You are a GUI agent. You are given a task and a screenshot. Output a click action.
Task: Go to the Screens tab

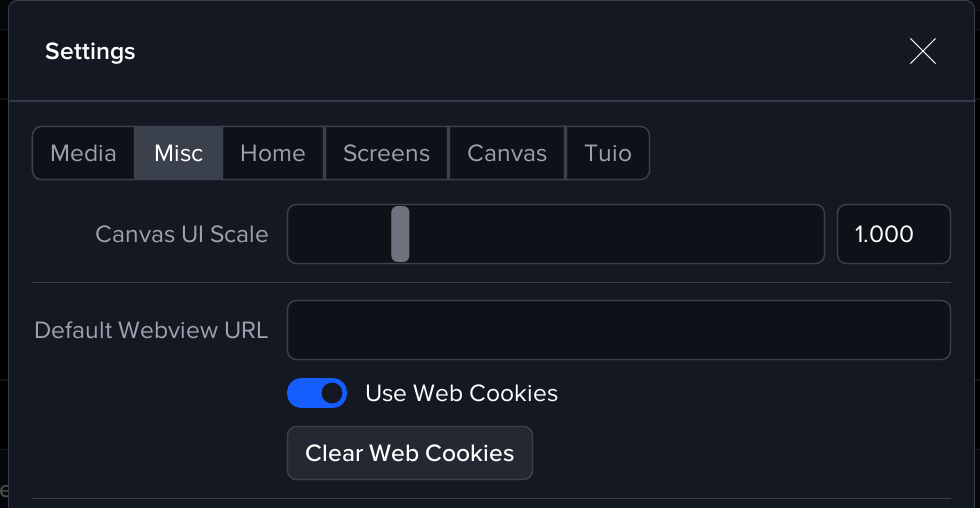(386, 153)
